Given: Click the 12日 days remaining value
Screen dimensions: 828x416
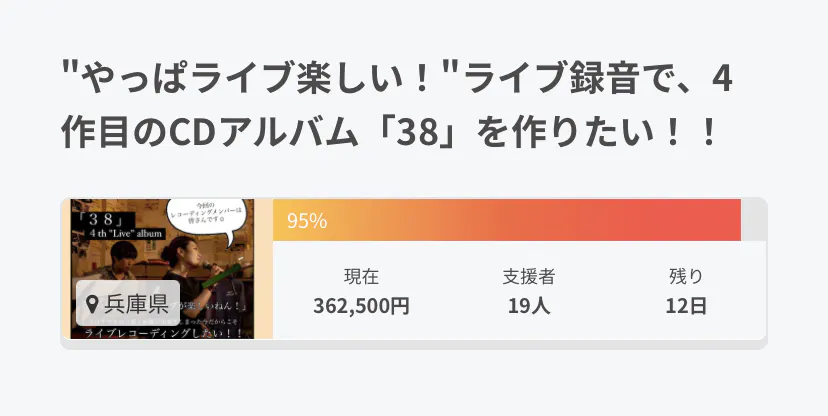Looking at the screenshot, I should coord(686,306).
